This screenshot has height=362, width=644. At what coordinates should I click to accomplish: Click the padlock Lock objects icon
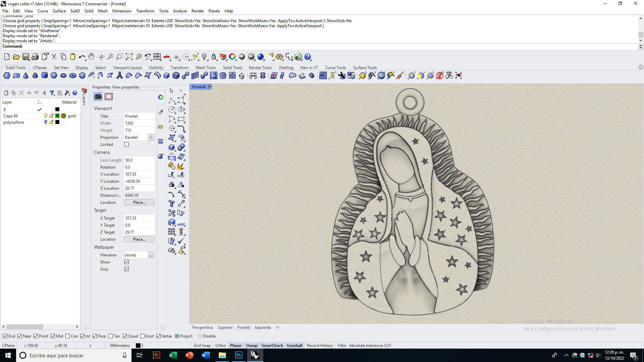(x=214, y=57)
